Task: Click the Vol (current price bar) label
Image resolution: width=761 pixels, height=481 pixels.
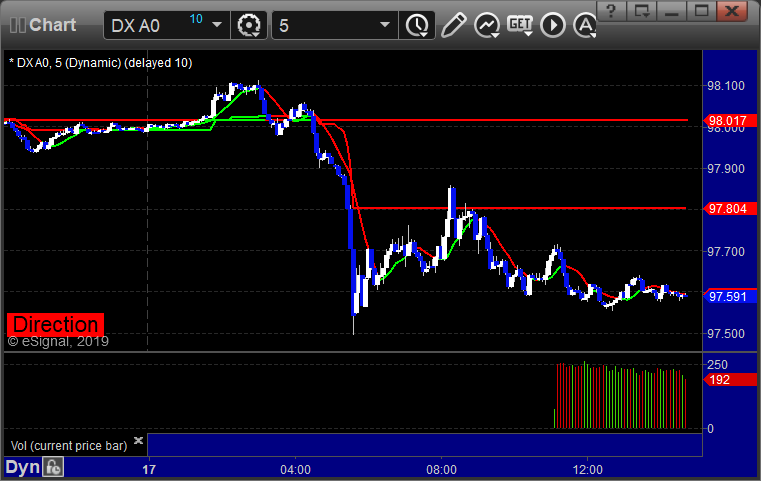Action: (x=69, y=446)
